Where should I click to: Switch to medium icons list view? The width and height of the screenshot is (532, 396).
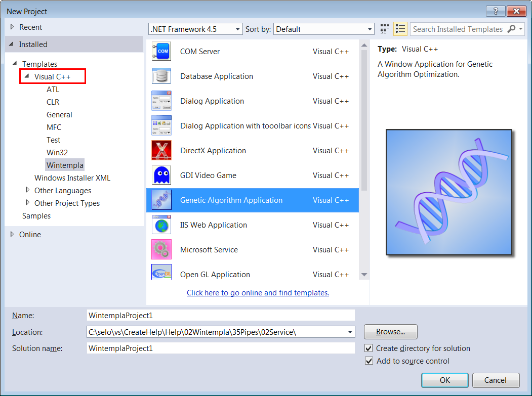400,29
